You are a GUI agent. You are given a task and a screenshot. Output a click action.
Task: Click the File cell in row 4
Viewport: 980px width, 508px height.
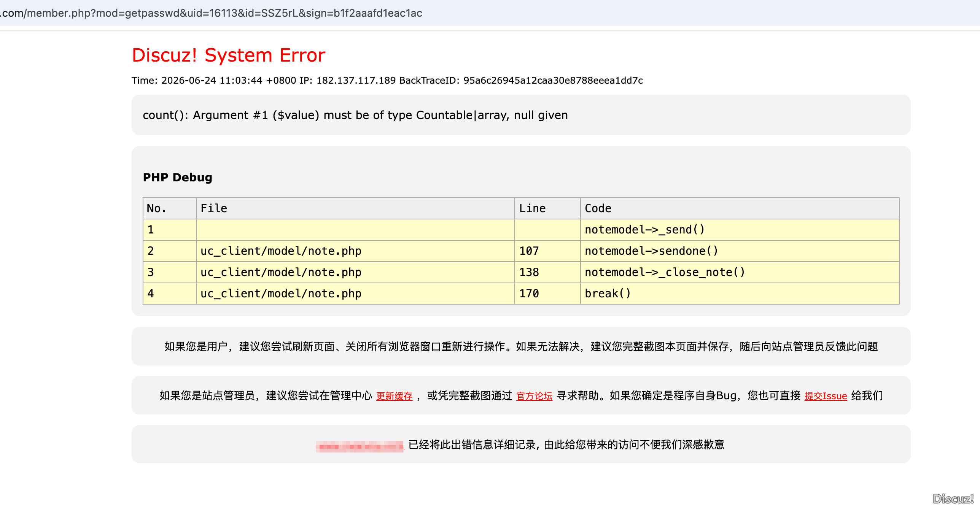coord(355,294)
